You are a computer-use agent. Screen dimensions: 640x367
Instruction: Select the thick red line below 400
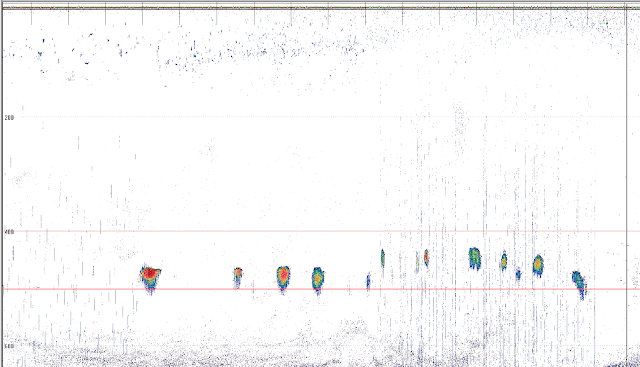tap(321, 289)
